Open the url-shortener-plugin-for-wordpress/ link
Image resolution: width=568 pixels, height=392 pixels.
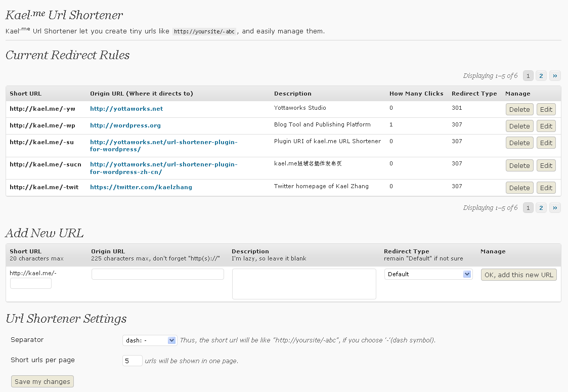point(164,146)
